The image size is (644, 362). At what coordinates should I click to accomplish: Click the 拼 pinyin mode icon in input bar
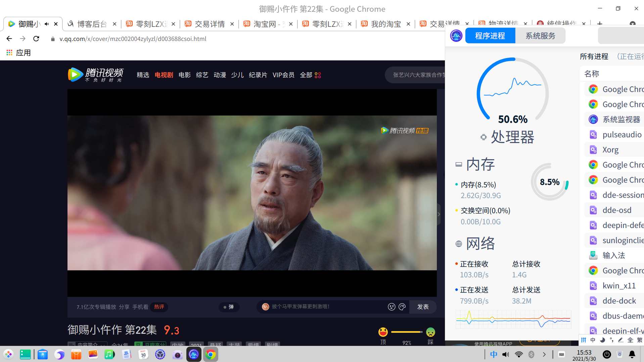tap(584, 340)
